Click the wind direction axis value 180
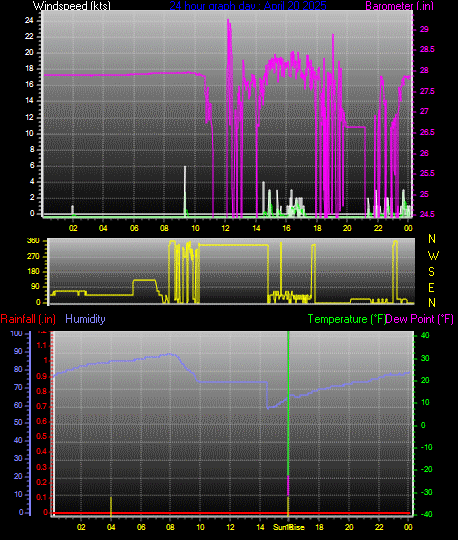 (33, 271)
